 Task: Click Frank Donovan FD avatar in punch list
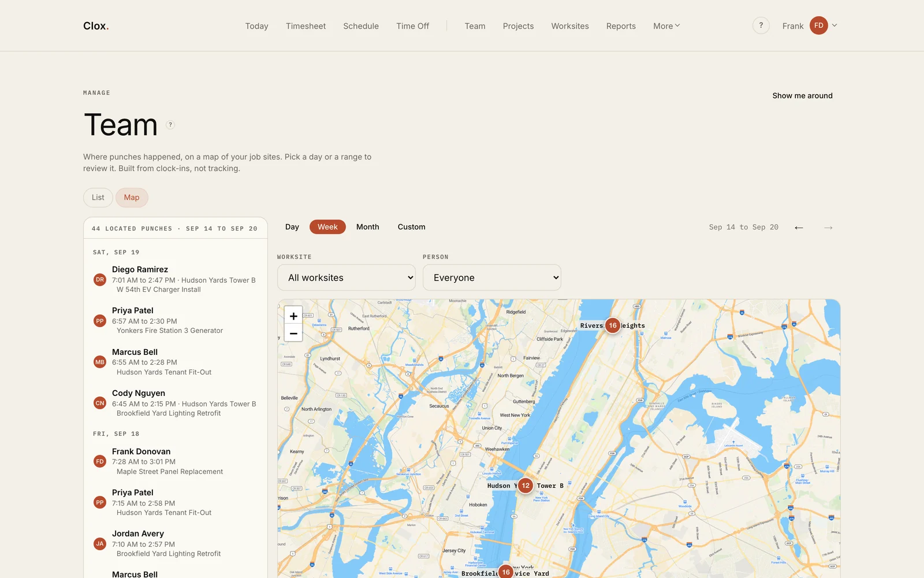[x=100, y=462]
